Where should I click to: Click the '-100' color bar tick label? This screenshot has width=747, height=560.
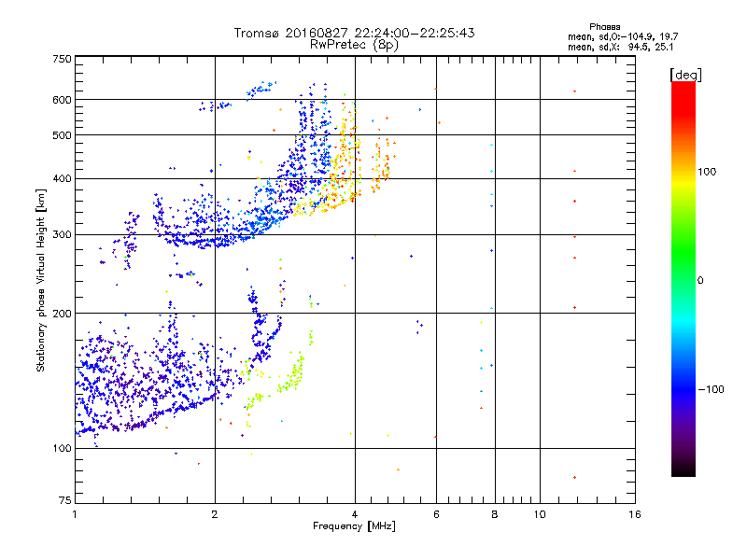coord(712,389)
